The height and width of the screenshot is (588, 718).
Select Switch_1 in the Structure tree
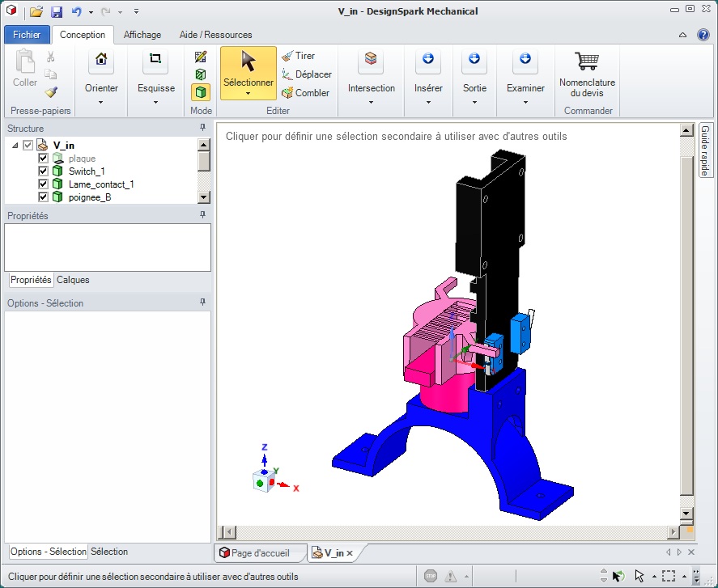(87, 171)
